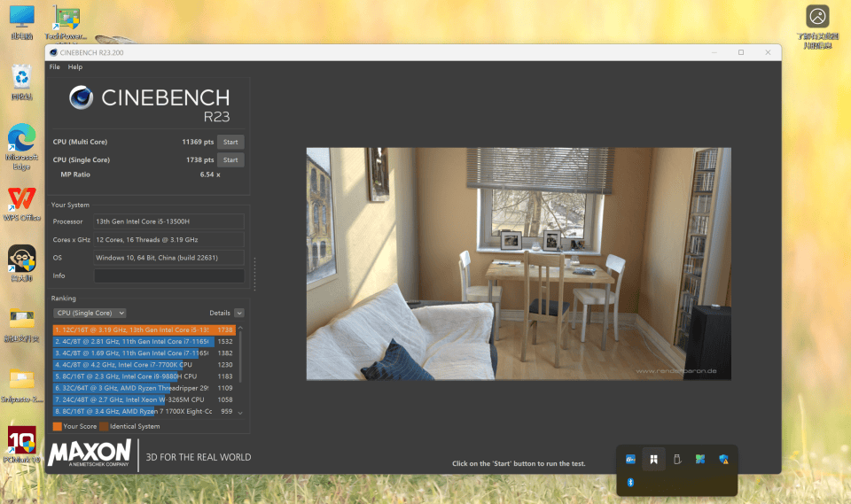Screen dimensions: 851x504
Task: Click the rendered room preview image
Action: tap(519, 263)
